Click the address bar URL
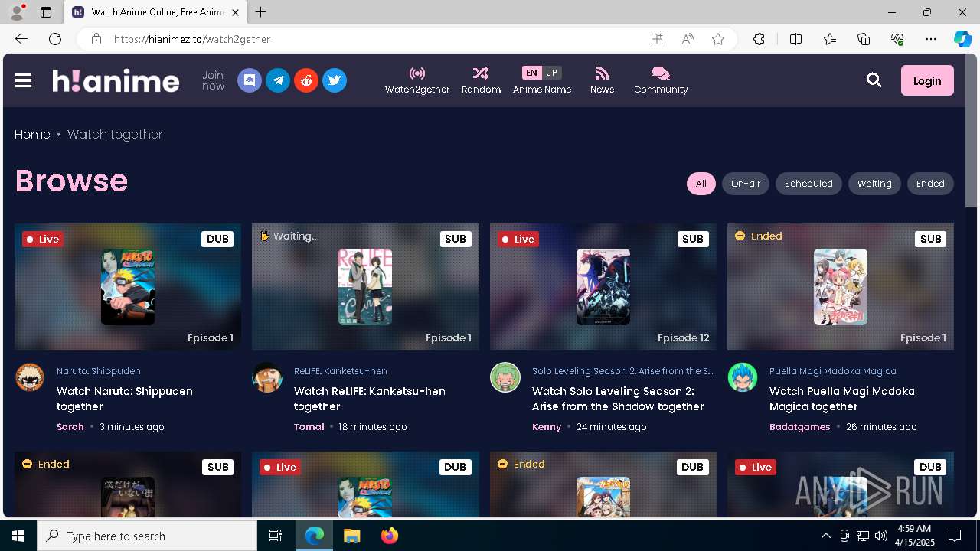Image resolution: width=980 pixels, height=551 pixels. click(x=192, y=39)
